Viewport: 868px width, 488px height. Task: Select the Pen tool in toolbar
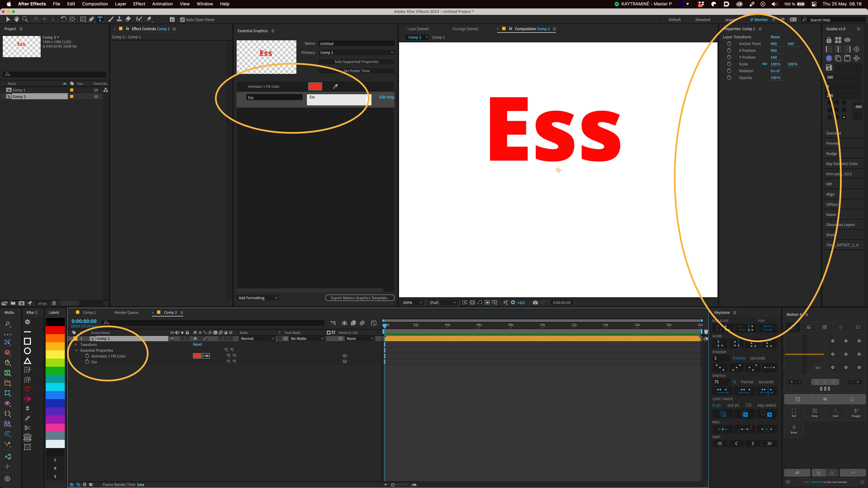91,19
